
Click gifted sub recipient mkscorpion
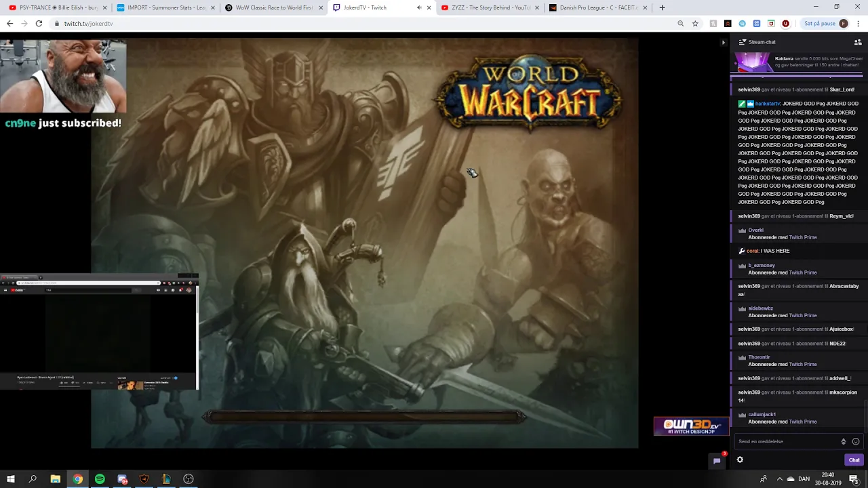pos(843,392)
